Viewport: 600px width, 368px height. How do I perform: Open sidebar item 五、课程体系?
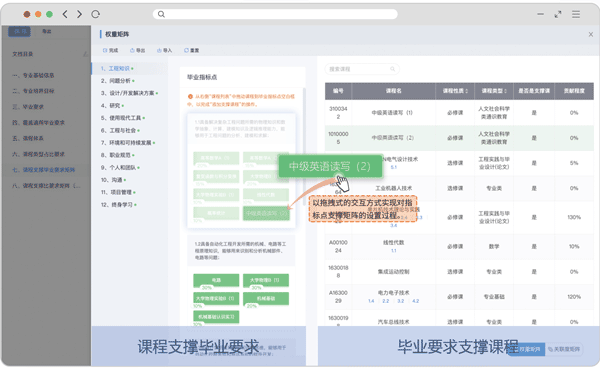[x=28, y=138]
